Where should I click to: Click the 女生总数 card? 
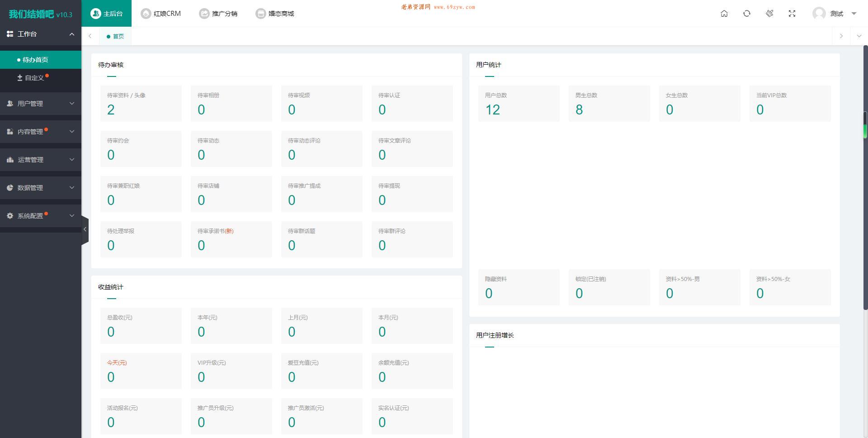pos(700,104)
